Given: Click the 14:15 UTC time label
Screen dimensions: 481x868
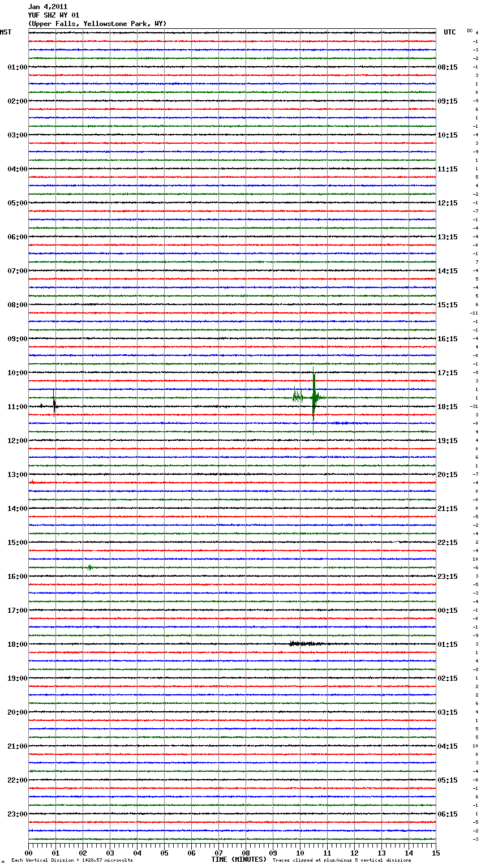Looking at the screenshot, I should pyautogui.click(x=448, y=271).
